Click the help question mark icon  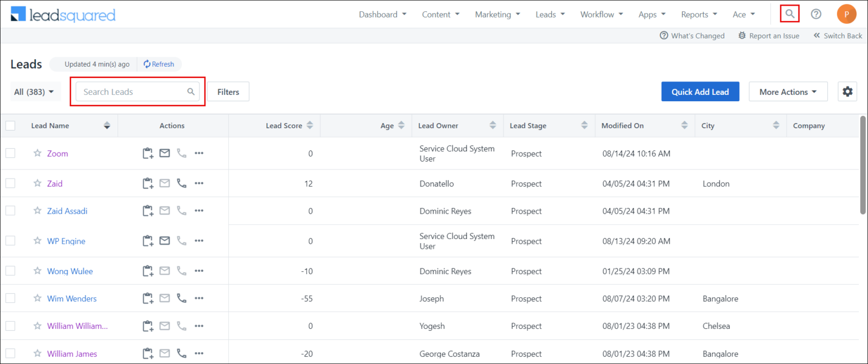[816, 14]
